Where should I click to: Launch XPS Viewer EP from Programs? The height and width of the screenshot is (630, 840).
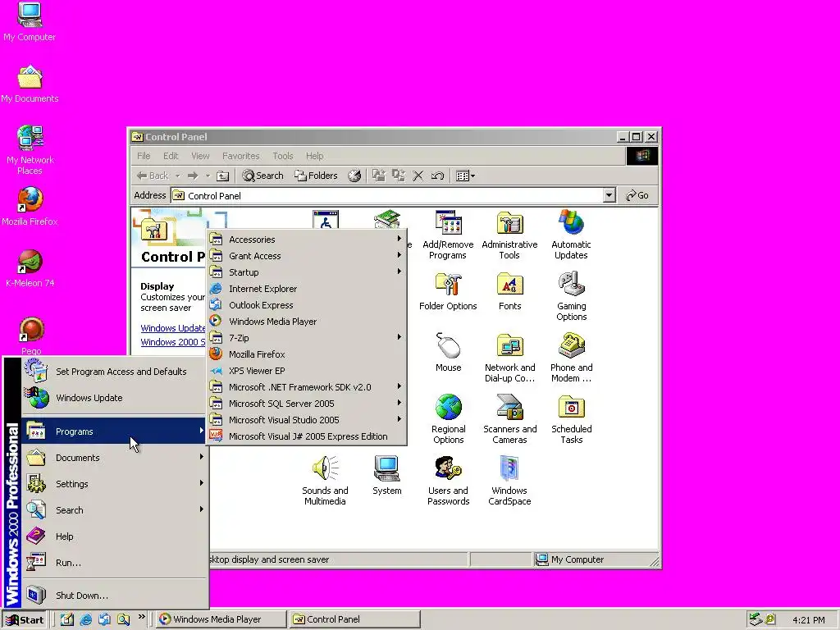(307, 371)
